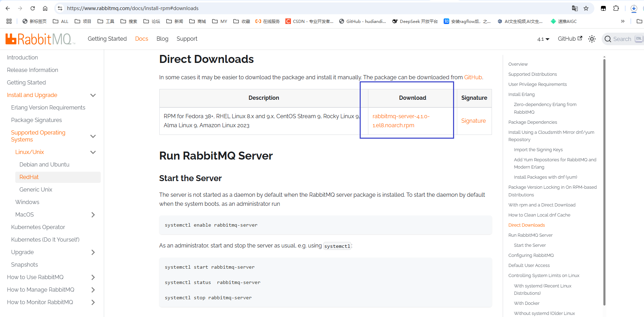Open Windows install page
Viewport: 644px width, 317px height.
point(27,202)
